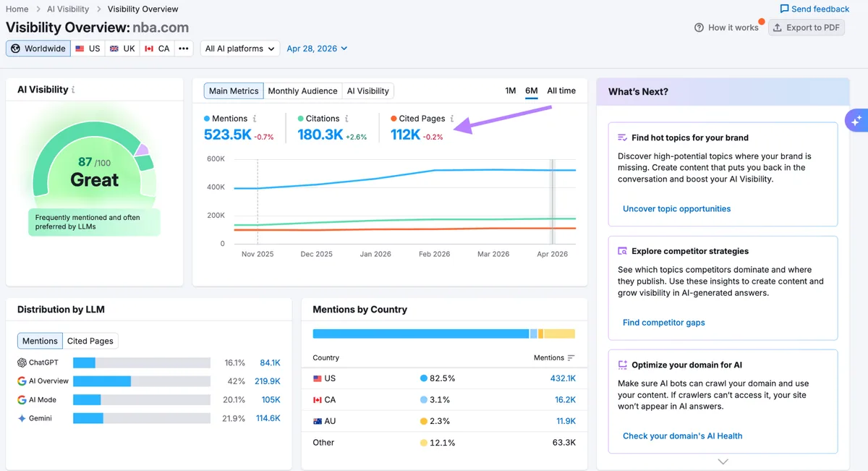Set chart range to All time

pos(561,90)
